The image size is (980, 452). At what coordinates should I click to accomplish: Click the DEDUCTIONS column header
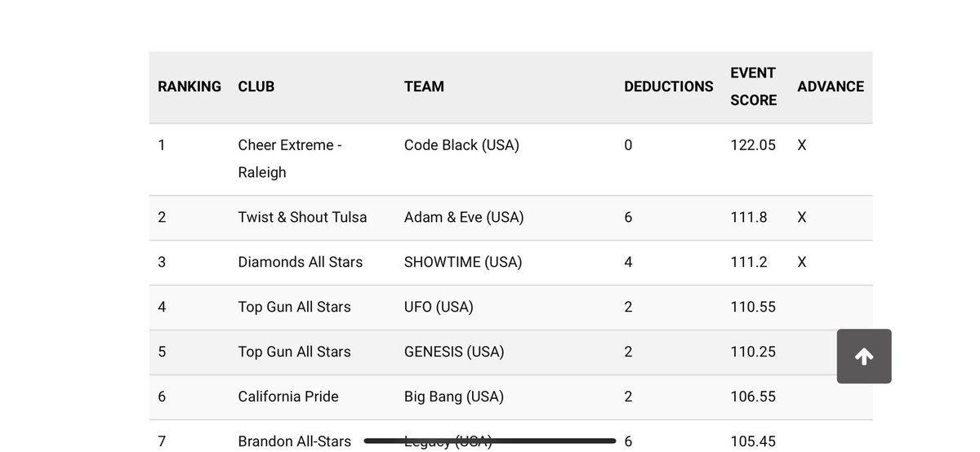[668, 86]
